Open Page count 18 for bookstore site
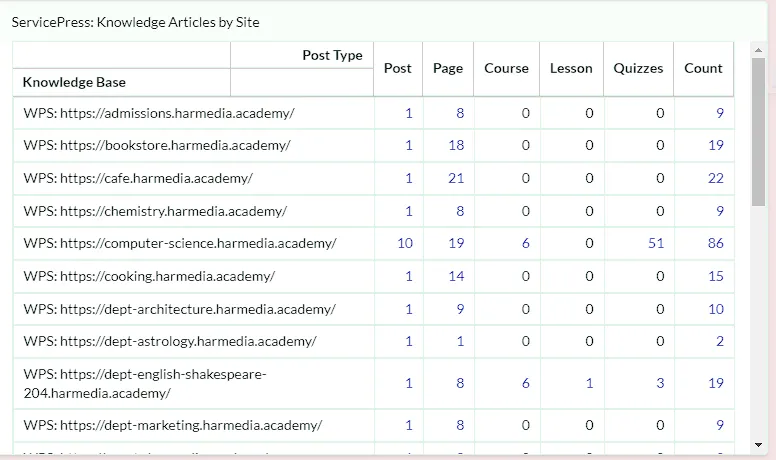Viewport: 776px width, 460px height. pyautogui.click(x=456, y=145)
